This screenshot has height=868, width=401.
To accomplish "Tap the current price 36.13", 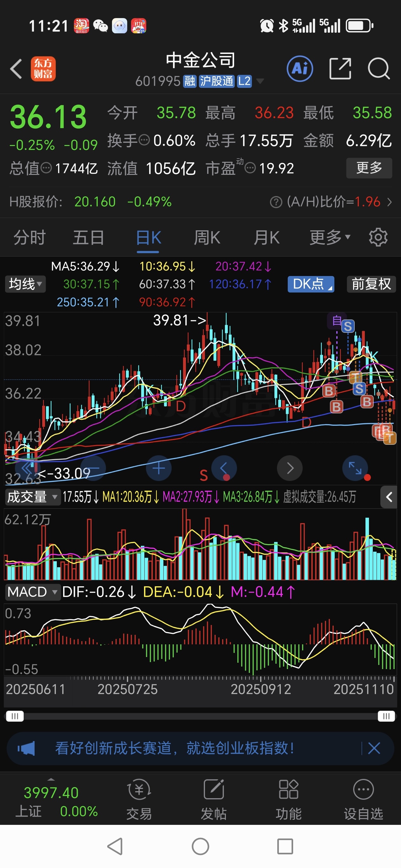I will (48, 116).
